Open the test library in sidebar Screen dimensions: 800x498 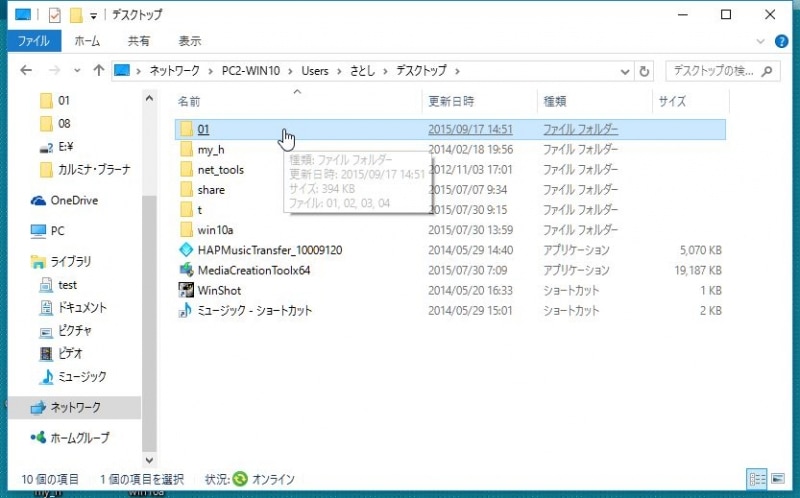click(58, 285)
